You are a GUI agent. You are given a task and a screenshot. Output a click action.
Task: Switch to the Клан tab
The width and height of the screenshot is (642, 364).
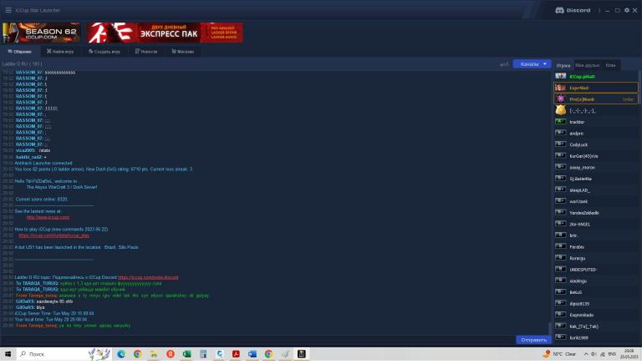[x=610, y=65]
